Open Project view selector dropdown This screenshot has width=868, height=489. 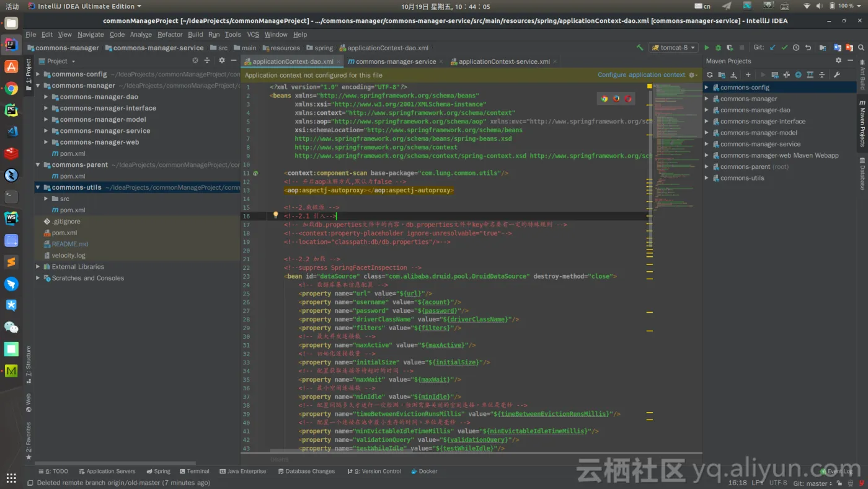point(57,61)
